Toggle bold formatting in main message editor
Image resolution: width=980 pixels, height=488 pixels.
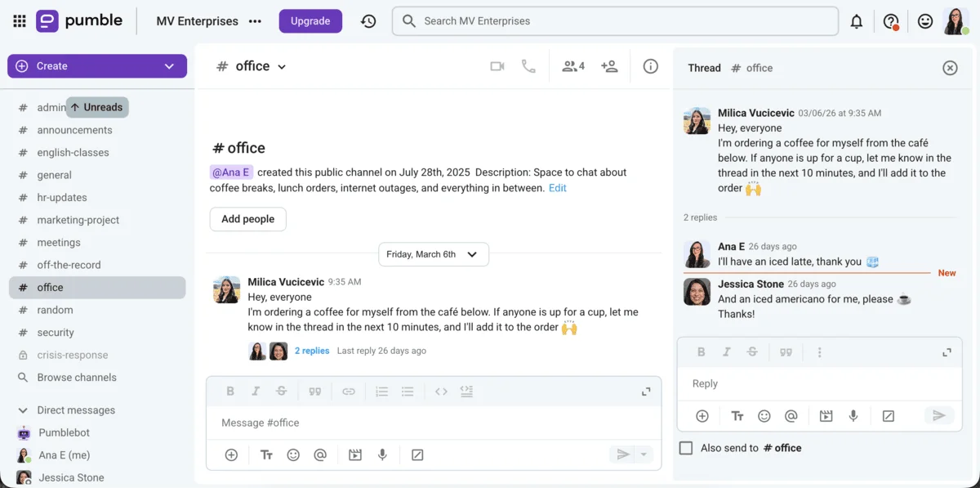tap(230, 392)
